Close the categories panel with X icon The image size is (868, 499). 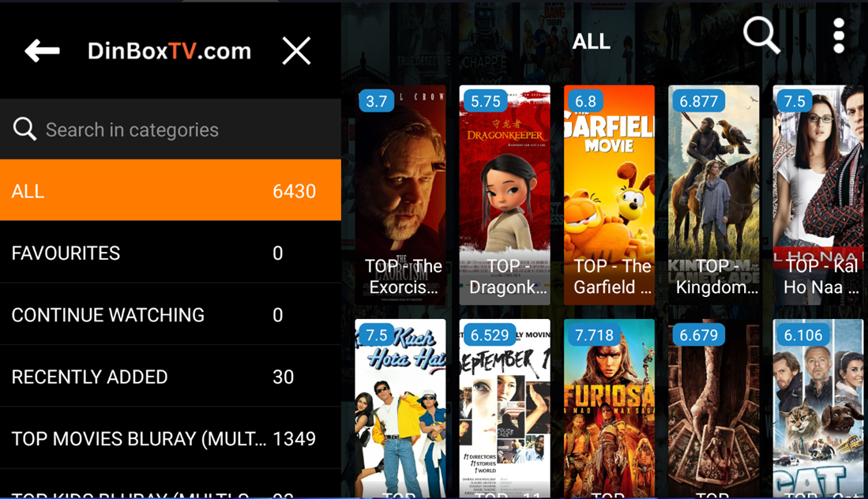296,51
